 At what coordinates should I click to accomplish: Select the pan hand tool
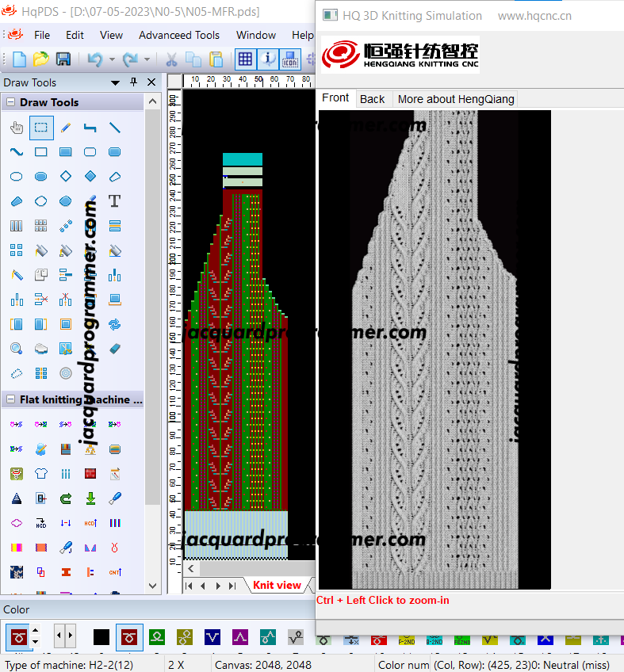click(x=17, y=128)
